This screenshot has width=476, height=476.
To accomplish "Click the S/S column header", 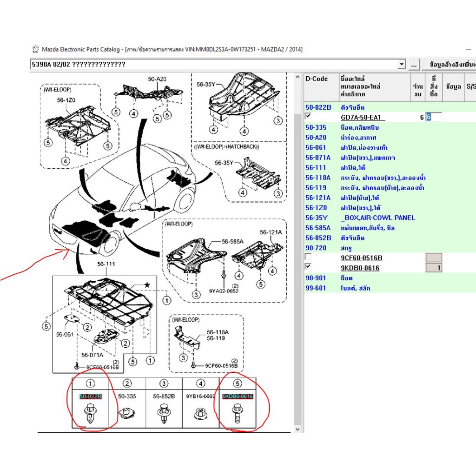I will (x=470, y=86).
